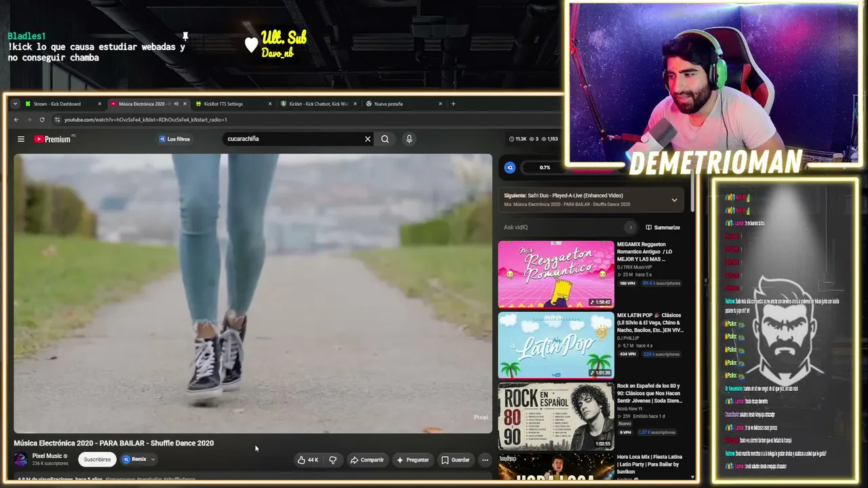Open MIX LATIN POP Clásicos title
868x488 pixels.
coord(650,323)
